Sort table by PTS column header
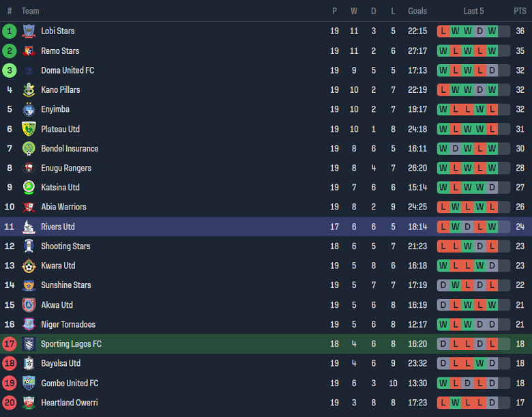 coord(520,11)
